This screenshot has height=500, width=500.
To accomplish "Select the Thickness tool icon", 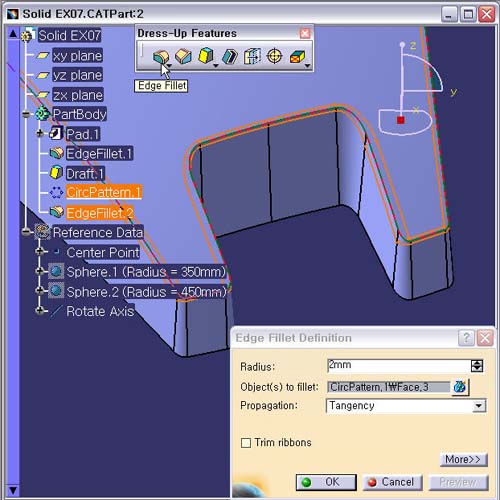I will coord(252,56).
